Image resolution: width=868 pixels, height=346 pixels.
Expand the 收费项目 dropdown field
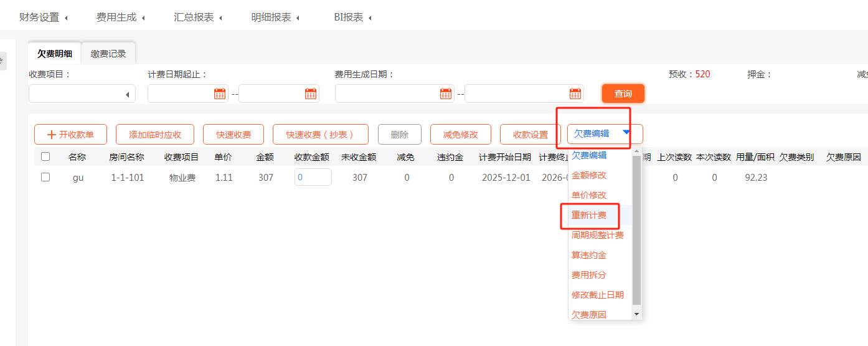click(127, 94)
